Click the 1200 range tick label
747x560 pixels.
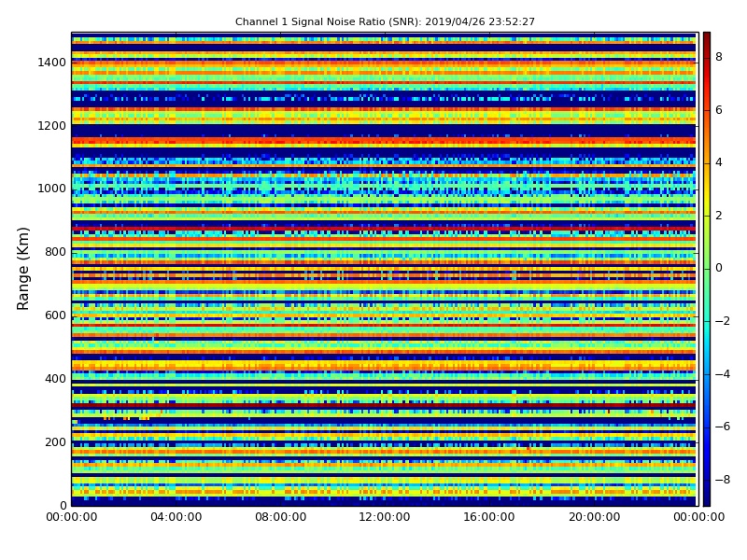[x=52, y=126]
